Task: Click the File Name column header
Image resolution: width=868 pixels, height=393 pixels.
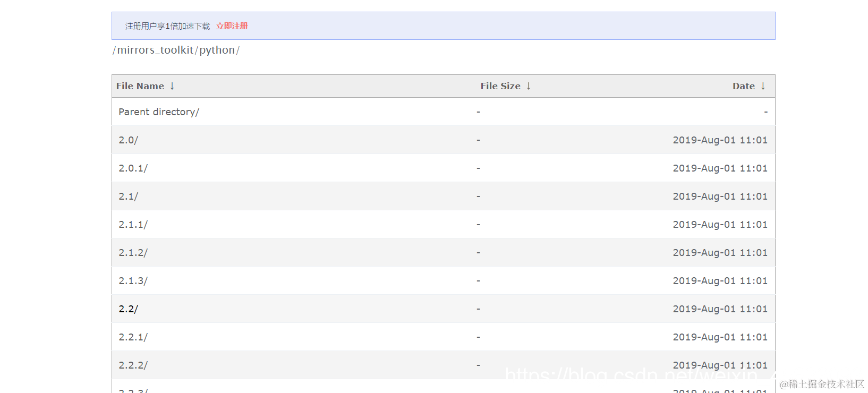Action: tap(140, 86)
